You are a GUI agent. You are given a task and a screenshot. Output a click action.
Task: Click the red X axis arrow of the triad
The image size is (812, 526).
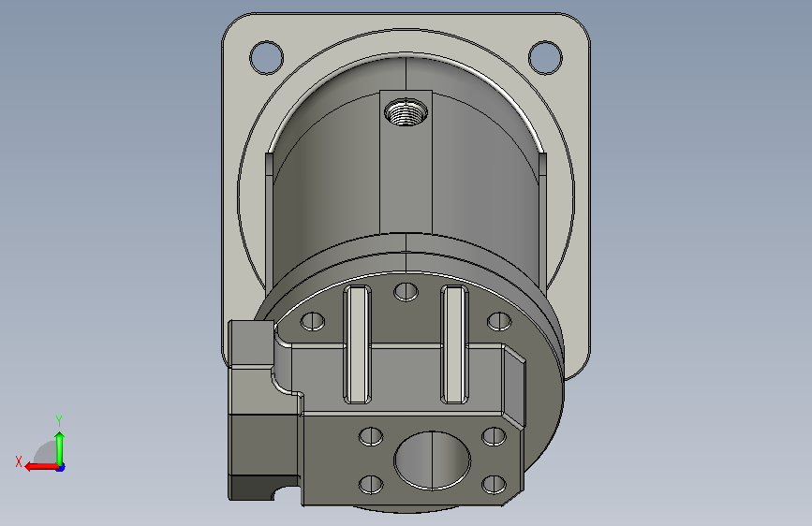coord(41,467)
